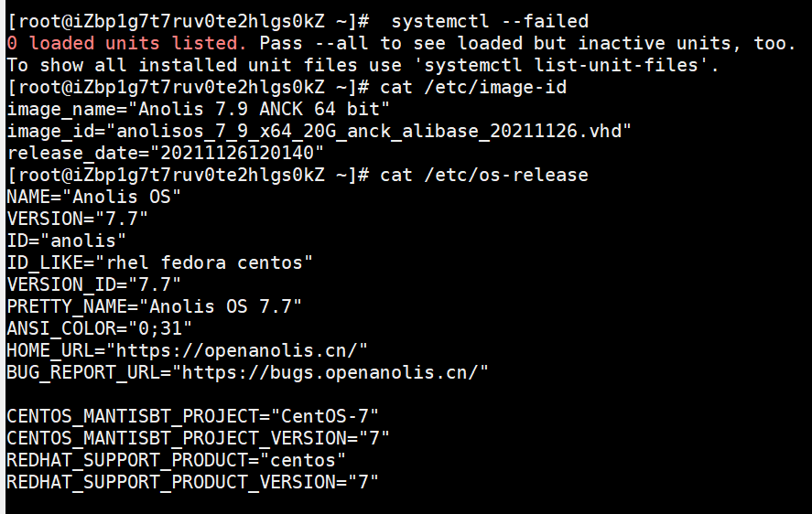Open the https://bugs.openanolis.cn/ bug report URL
The height and width of the screenshot is (514, 812).
(335, 372)
